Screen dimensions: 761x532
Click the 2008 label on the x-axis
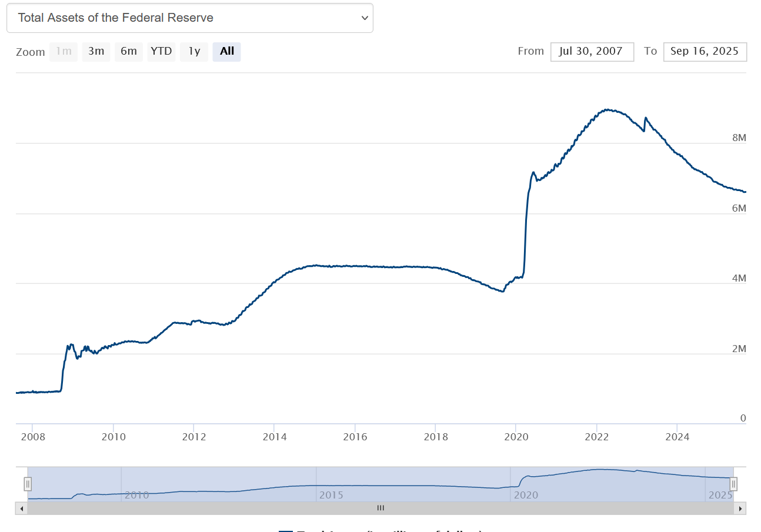[x=32, y=437]
